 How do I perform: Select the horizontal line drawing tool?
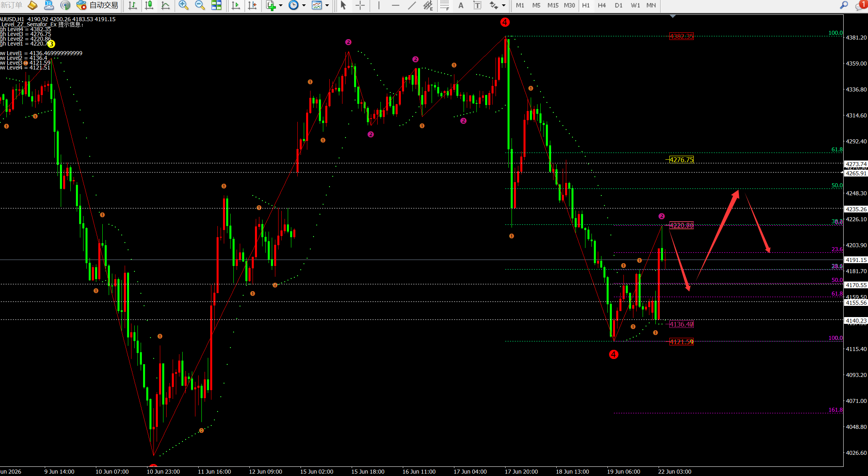point(395,5)
